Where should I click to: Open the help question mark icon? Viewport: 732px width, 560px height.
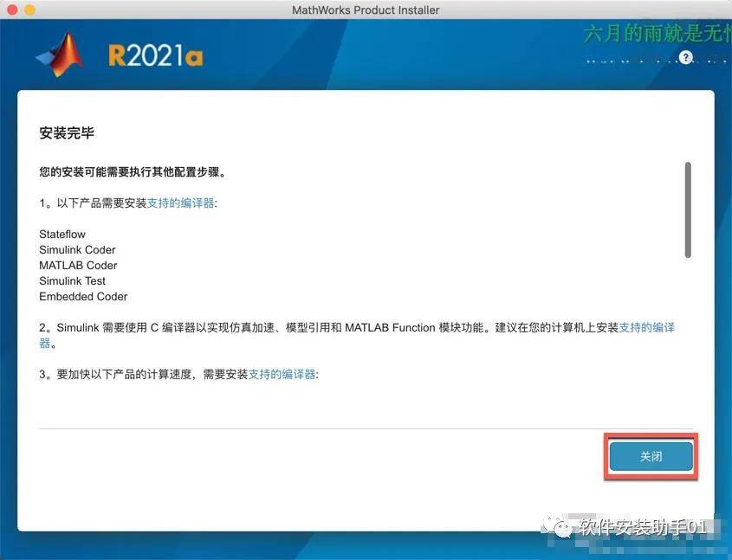[685, 57]
